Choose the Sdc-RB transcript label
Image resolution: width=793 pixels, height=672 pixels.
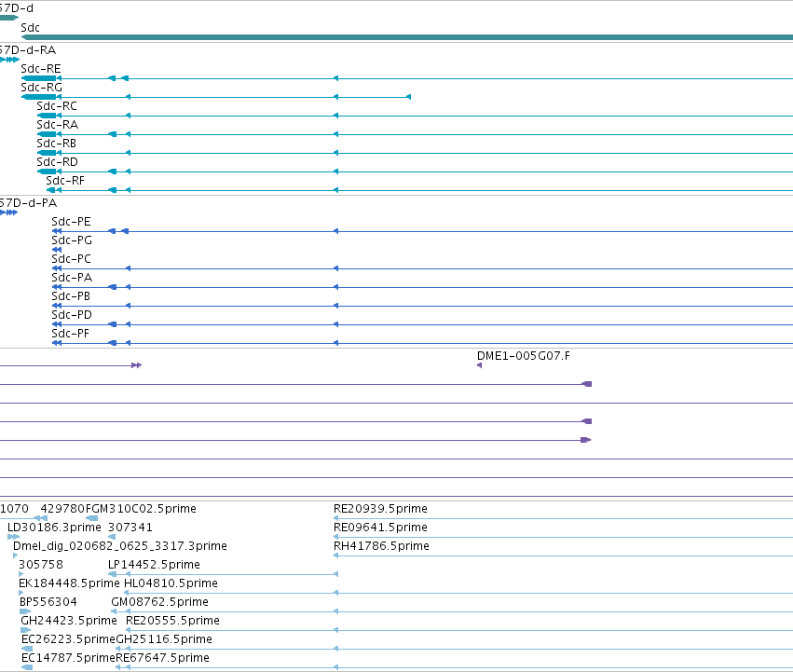point(56,144)
